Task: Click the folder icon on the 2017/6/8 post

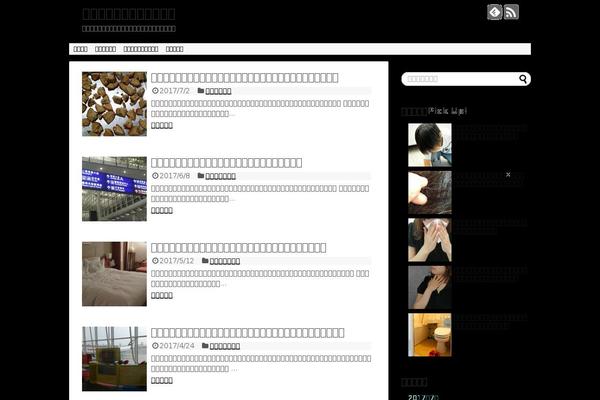Action: 201,176
